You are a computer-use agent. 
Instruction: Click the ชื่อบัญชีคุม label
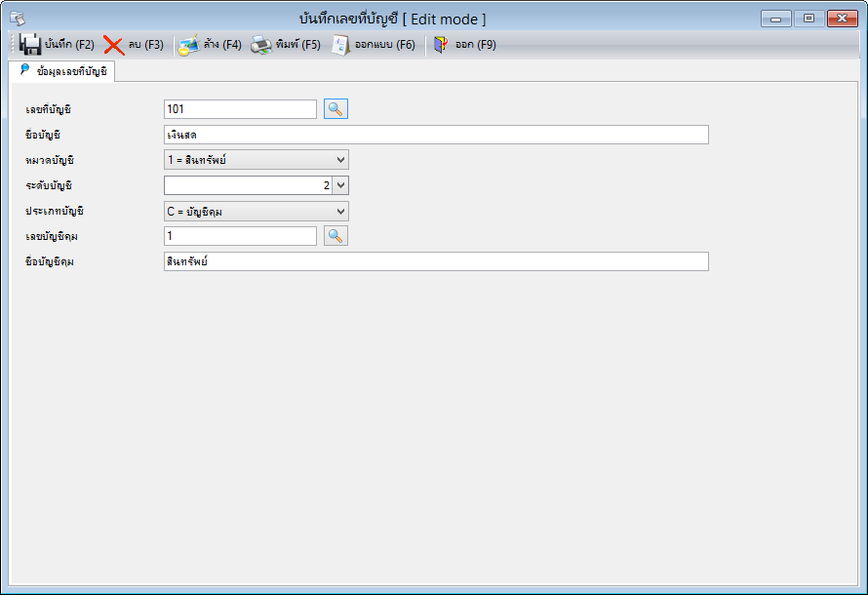pos(50,261)
